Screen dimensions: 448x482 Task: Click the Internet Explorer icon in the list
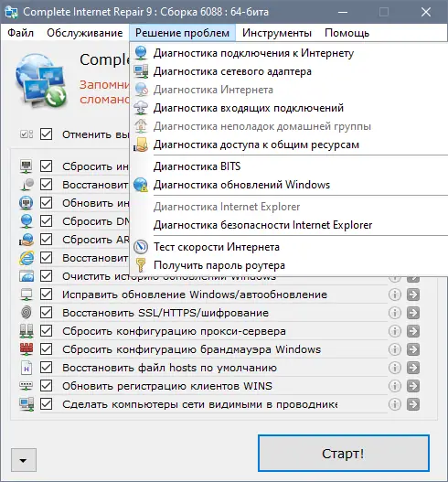(27, 258)
